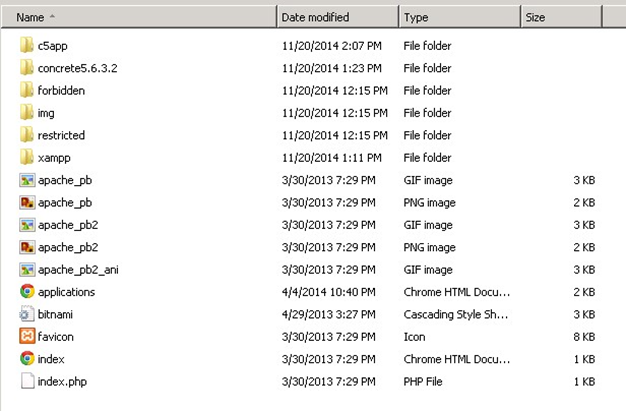
Task: Select the Chrome icon beside index
Action: [27, 359]
